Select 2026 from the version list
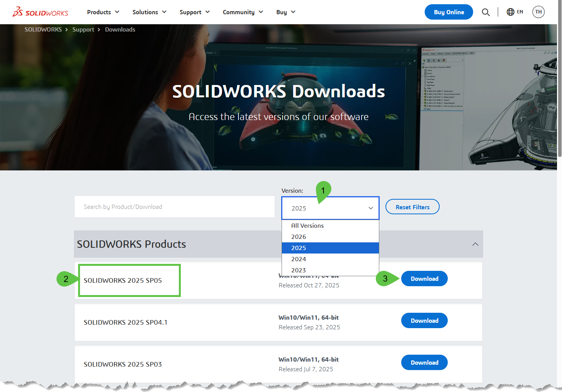This screenshot has height=392, width=562. pos(299,237)
